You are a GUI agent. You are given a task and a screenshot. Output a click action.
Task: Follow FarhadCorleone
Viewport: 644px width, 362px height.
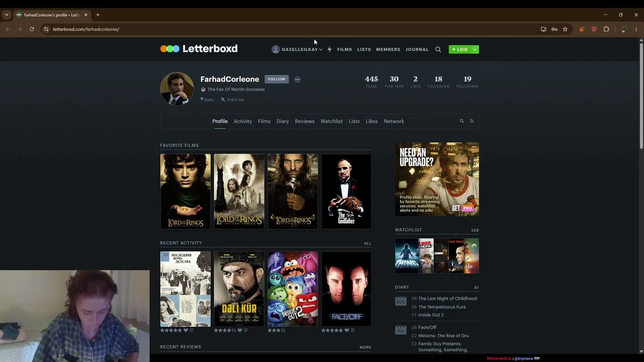(276, 79)
